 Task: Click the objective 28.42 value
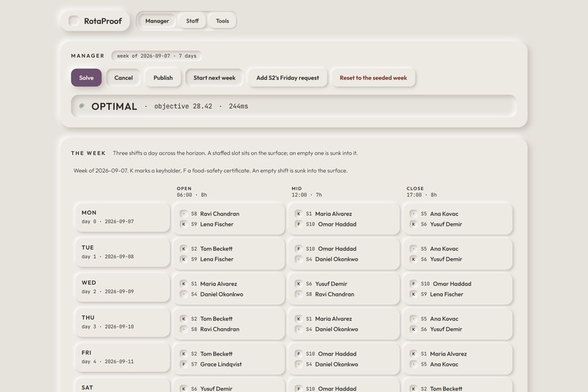183,106
